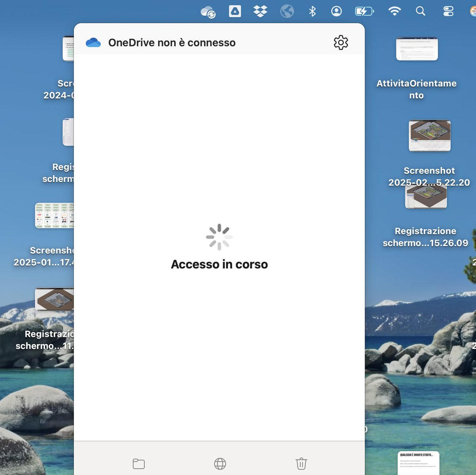Open the Wi-Fi menu
The height and width of the screenshot is (475, 476).
(394, 11)
